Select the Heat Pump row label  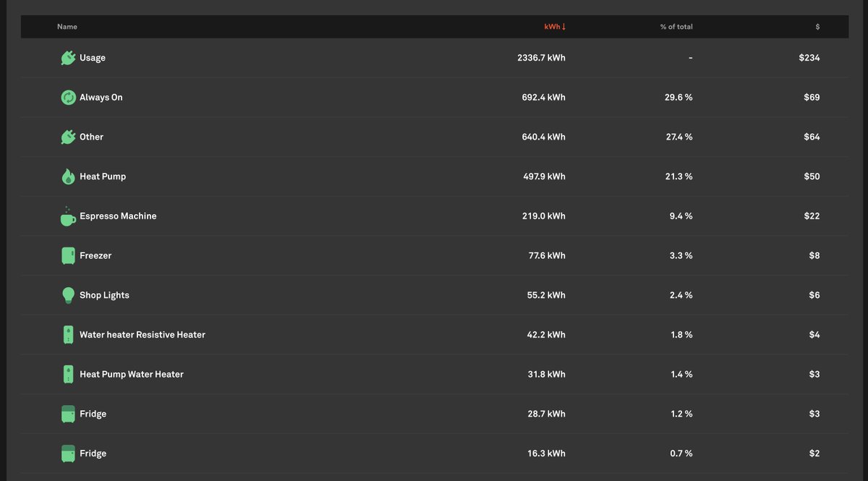[103, 176]
